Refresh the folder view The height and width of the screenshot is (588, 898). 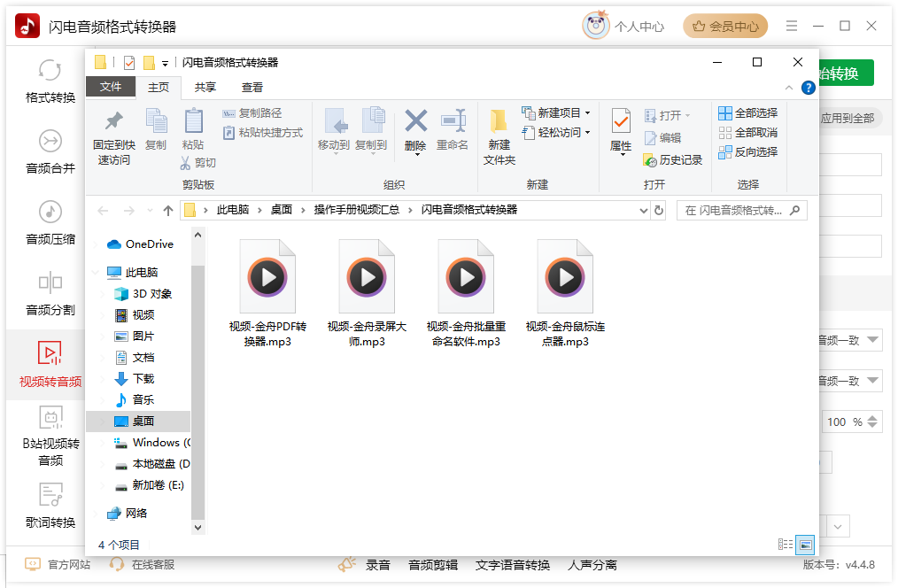[x=659, y=211]
